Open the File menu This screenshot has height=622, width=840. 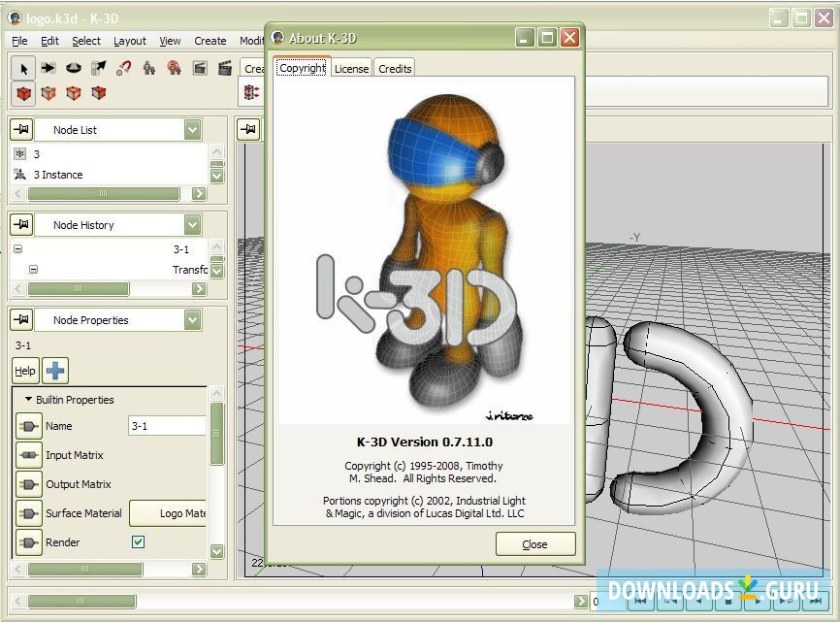click(19, 41)
